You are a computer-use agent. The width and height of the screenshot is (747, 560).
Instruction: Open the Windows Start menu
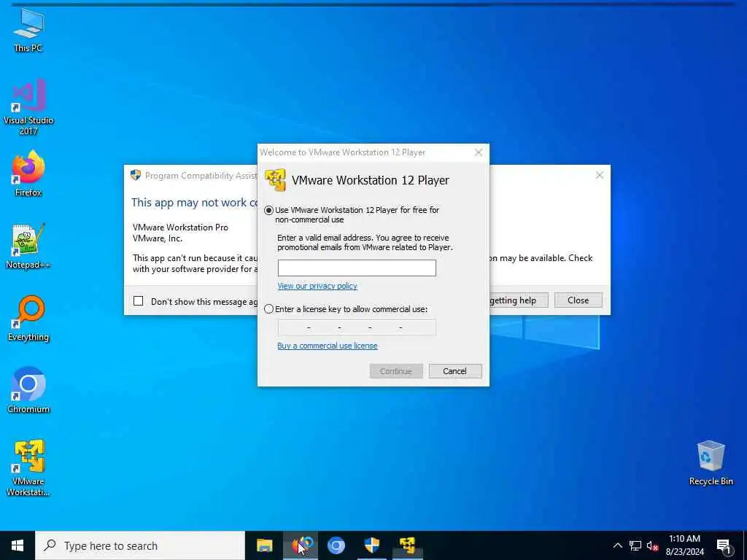18,545
